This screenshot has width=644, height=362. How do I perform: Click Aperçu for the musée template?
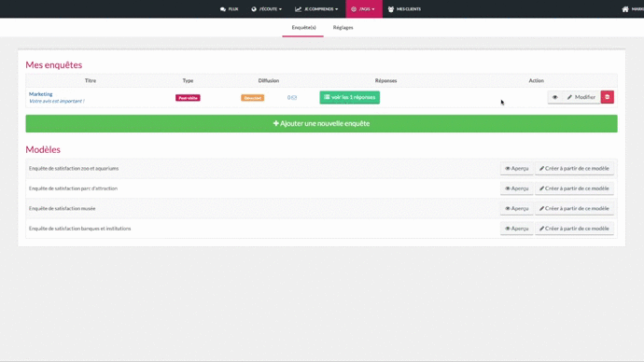[x=517, y=208]
